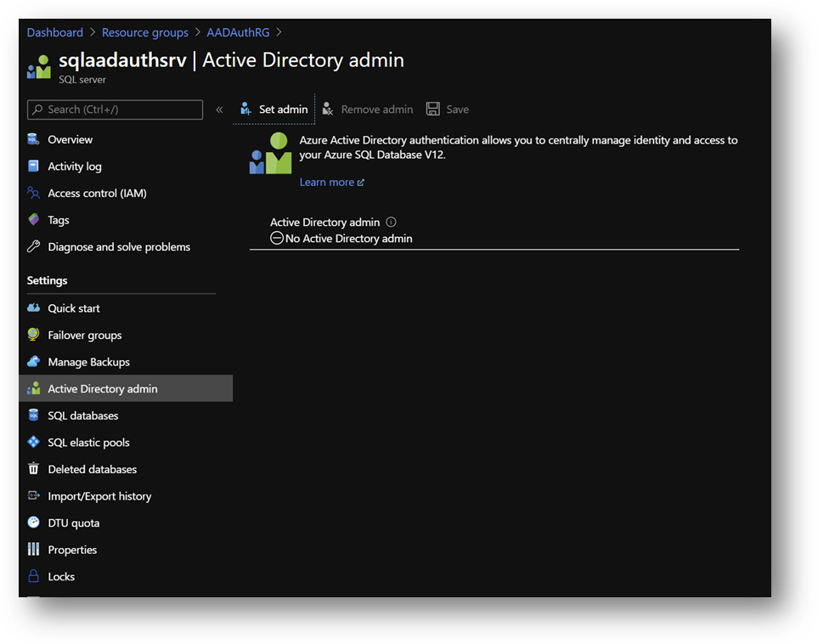Click SQL databases label

point(83,416)
